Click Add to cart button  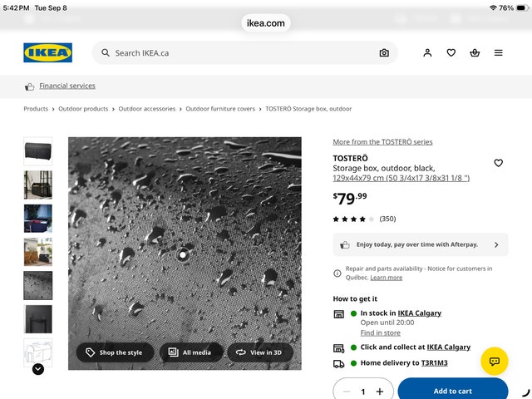tap(453, 391)
